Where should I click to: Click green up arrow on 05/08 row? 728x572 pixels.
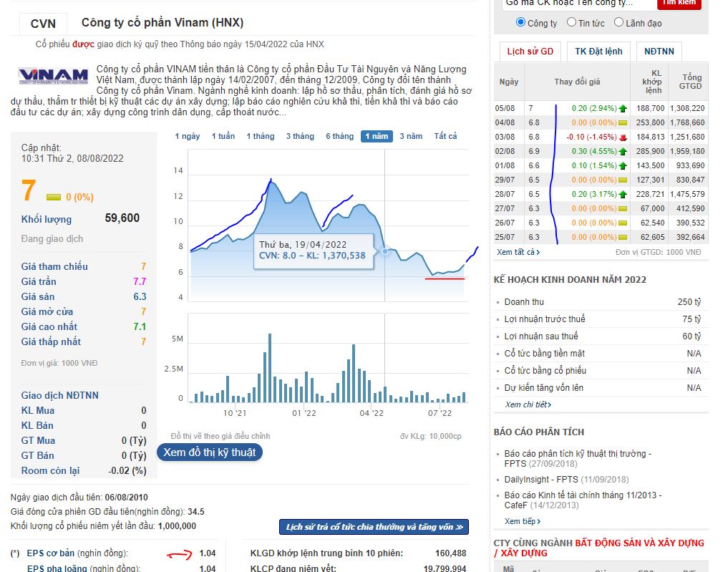click(x=623, y=109)
